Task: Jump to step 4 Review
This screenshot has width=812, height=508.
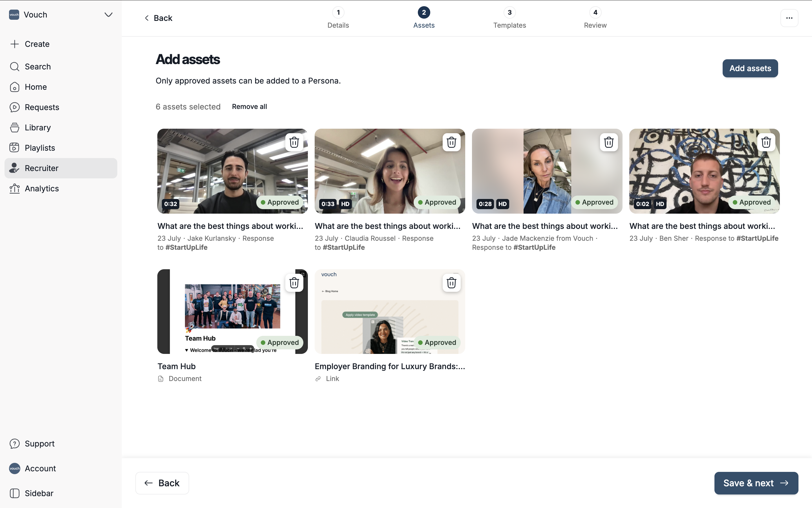Action: click(x=595, y=18)
